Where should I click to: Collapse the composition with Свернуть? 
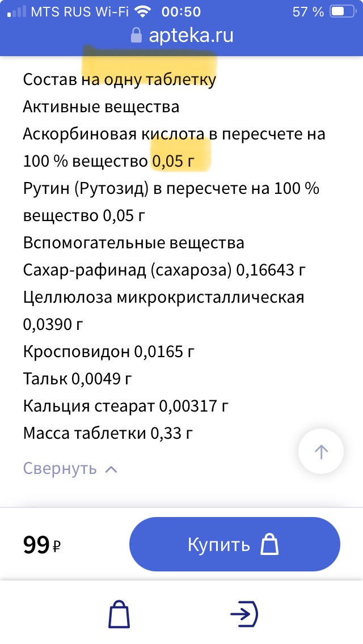click(x=60, y=468)
